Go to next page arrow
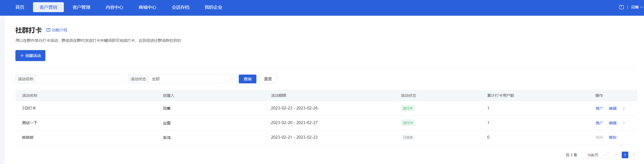This screenshot has width=644, height=164. (634, 155)
